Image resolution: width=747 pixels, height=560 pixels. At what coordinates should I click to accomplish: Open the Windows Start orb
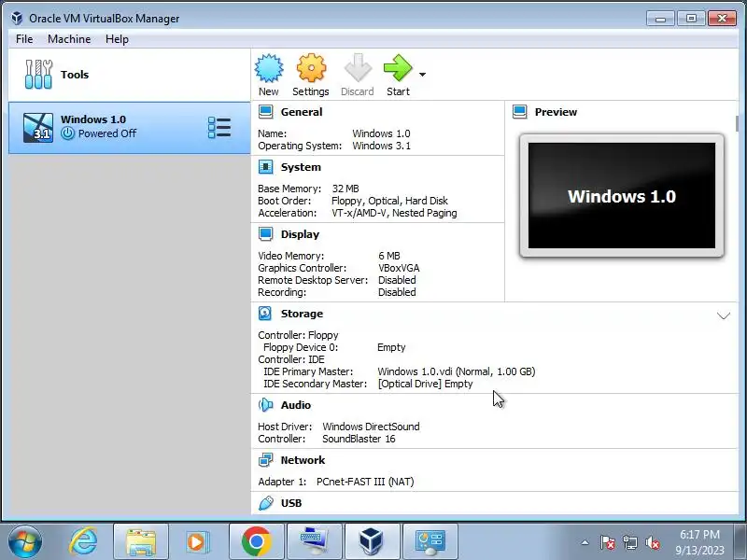click(24, 541)
